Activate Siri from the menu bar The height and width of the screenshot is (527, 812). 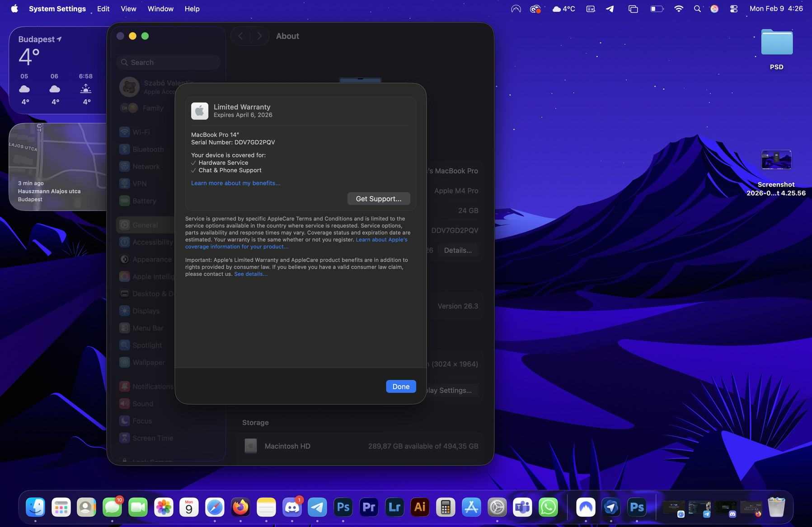(x=714, y=9)
